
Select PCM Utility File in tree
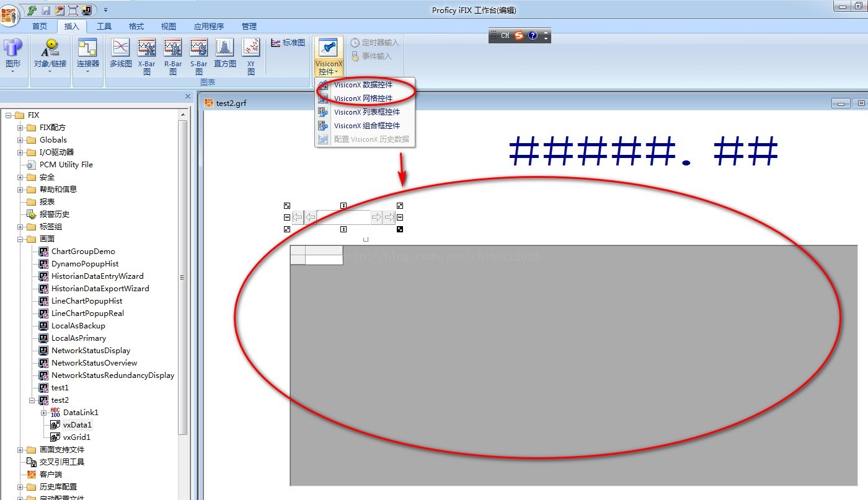(66, 165)
